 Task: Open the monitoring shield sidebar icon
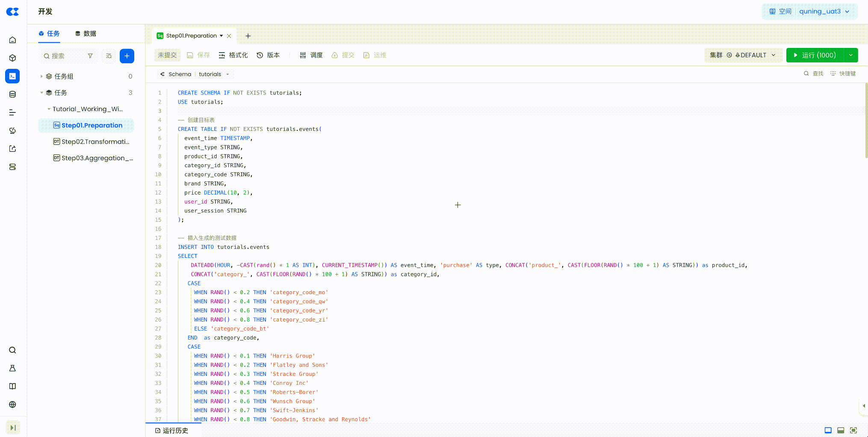point(12,130)
